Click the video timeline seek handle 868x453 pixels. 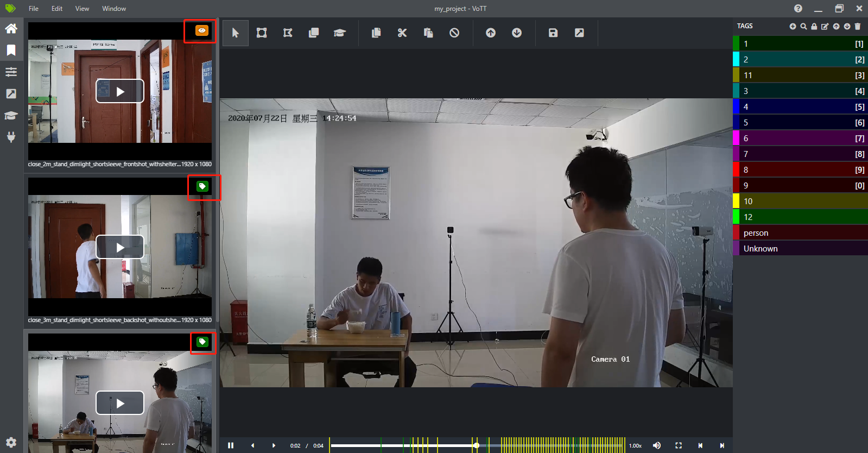[x=476, y=445]
